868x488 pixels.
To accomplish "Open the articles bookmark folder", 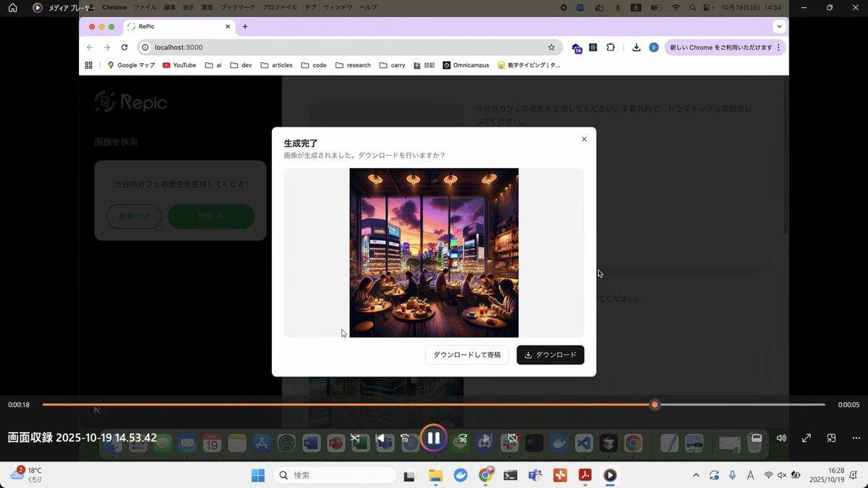I will coord(276,65).
